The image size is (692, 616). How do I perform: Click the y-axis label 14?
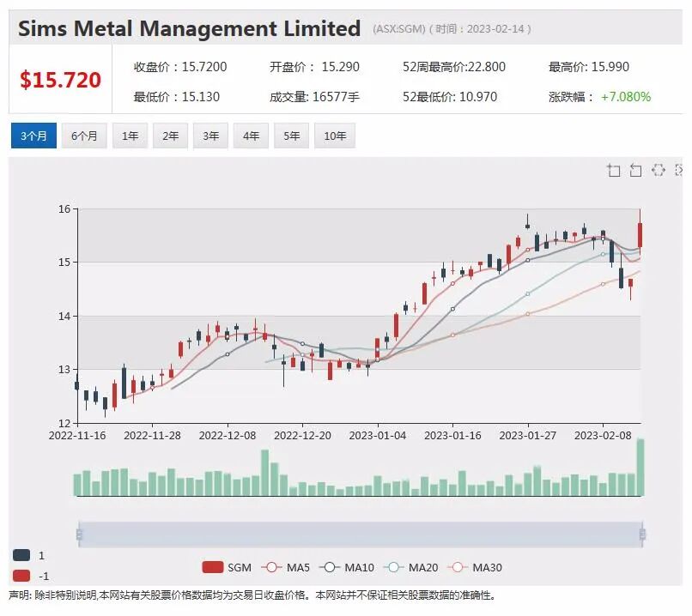tap(64, 317)
